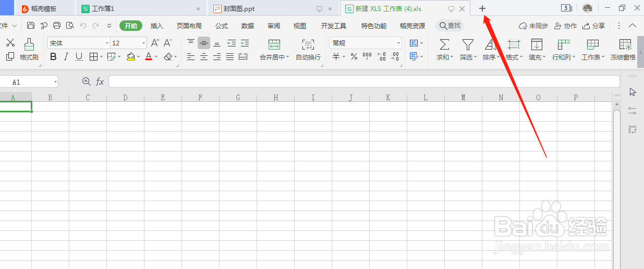
Task: Open the Fill (填充) tool
Action: (537, 50)
